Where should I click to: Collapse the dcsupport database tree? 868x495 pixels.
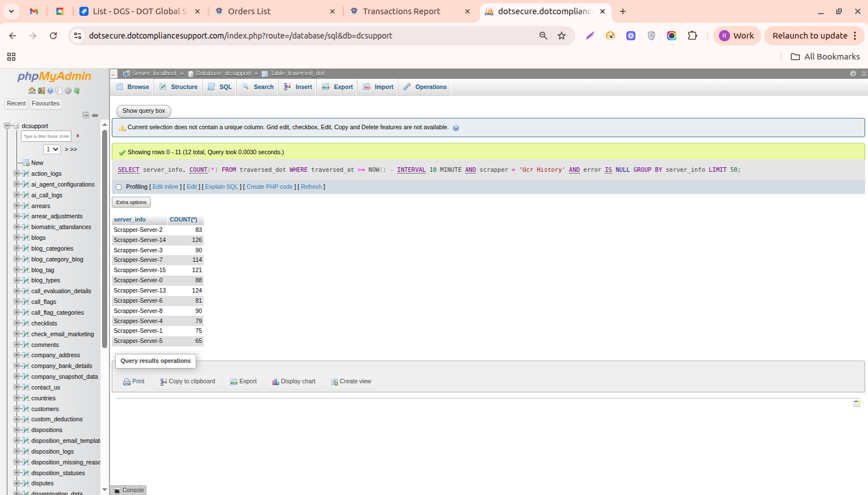pyautogui.click(x=7, y=126)
